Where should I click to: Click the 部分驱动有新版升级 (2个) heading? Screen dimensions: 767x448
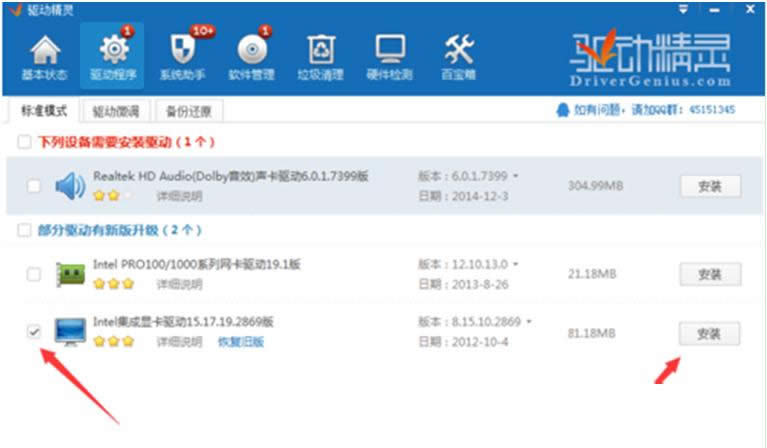click(x=119, y=230)
